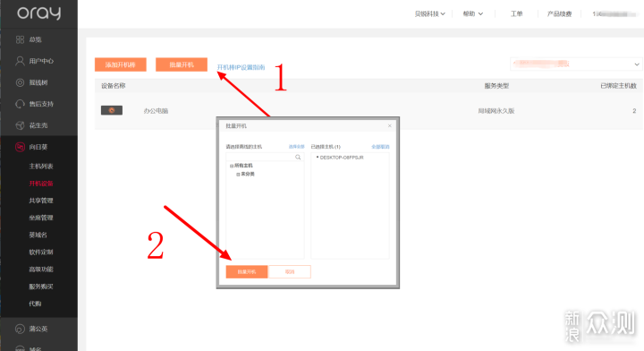
Task: Click the orange 批量开机 button above the table
Action: click(182, 64)
